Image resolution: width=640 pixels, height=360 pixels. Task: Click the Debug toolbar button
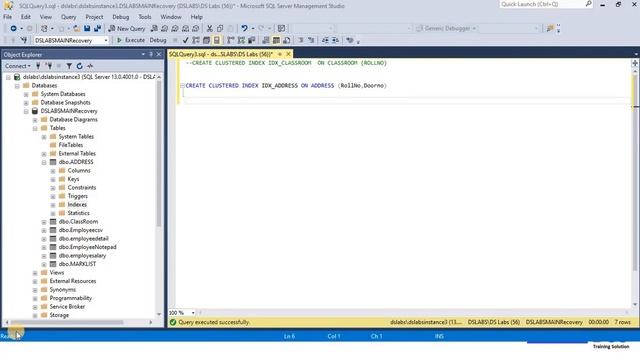[x=158, y=40]
